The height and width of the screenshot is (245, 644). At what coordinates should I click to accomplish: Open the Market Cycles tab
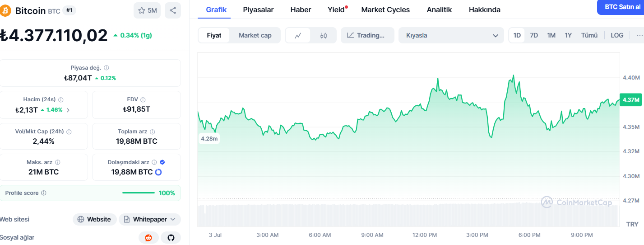(385, 9)
